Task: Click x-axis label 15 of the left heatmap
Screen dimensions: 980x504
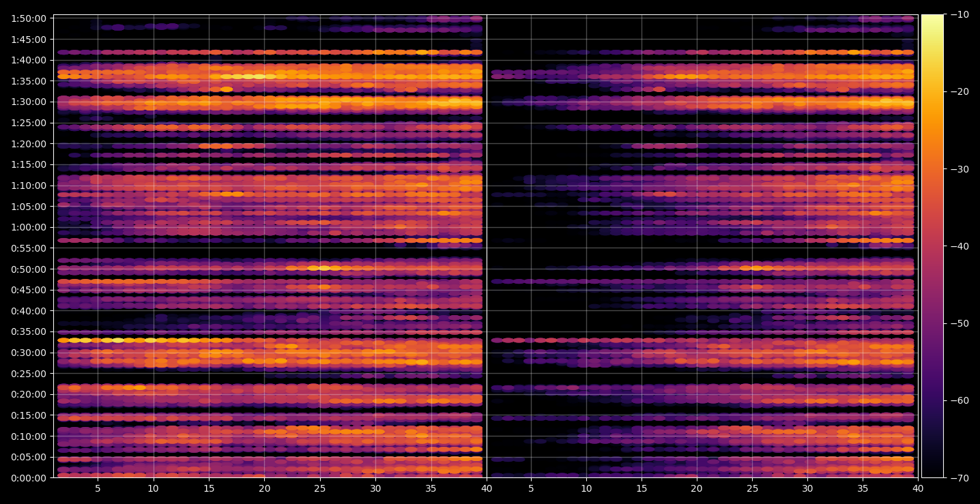Action: pyautogui.click(x=209, y=489)
